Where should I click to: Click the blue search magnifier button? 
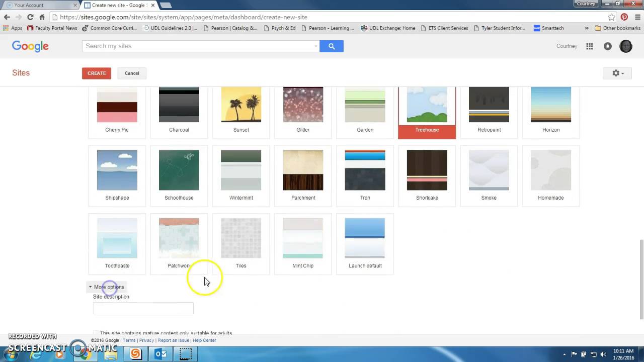(x=332, y=46)
